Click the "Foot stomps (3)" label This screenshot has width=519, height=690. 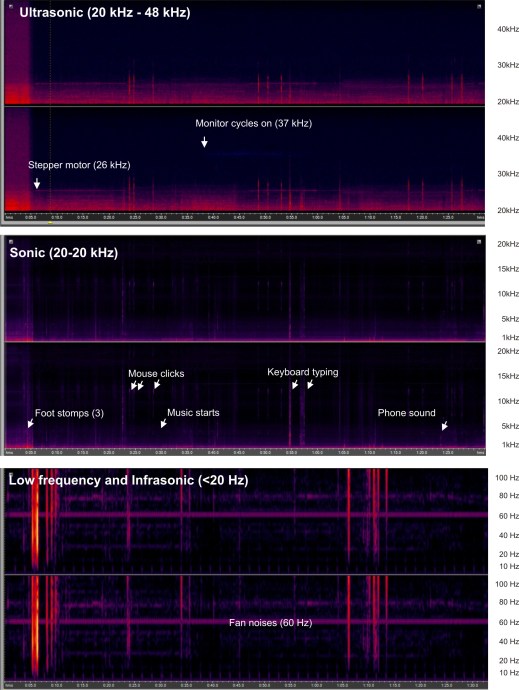[x=70, y=413]
